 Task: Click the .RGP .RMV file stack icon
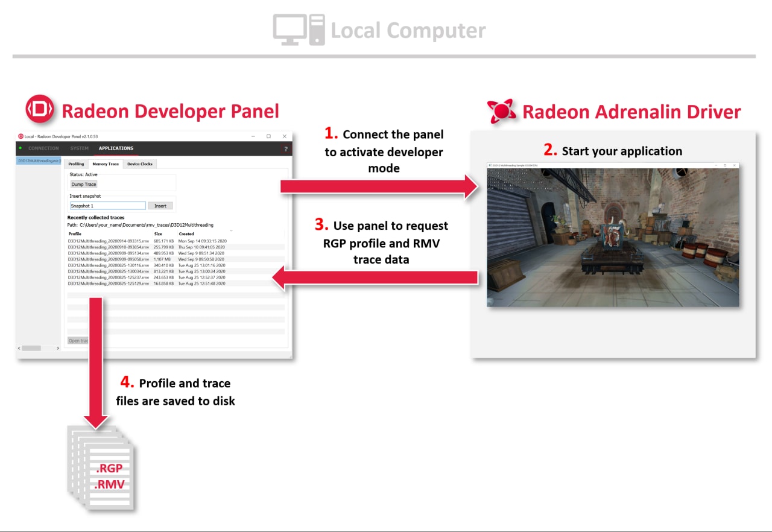[103, 467]
